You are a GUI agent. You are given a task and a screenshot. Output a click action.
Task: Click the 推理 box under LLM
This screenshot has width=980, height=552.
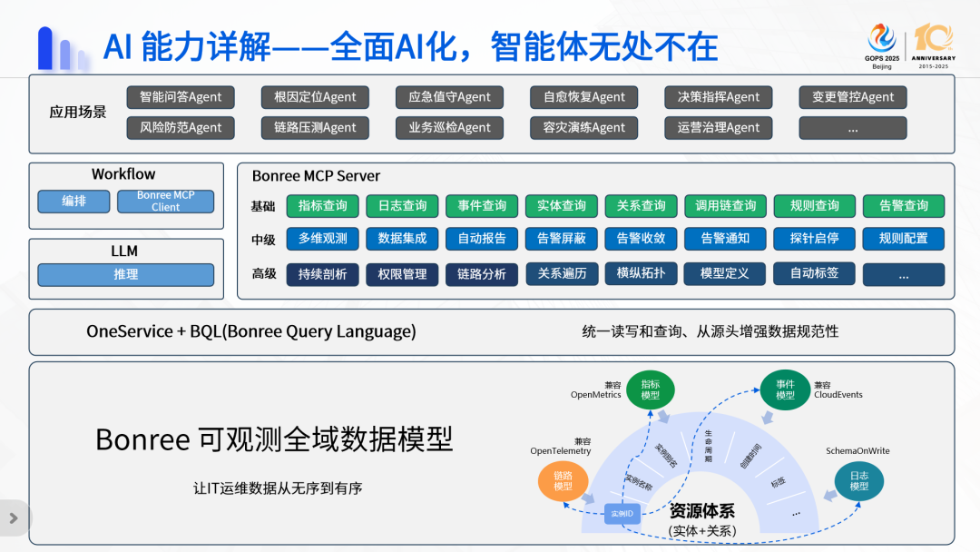125,274
